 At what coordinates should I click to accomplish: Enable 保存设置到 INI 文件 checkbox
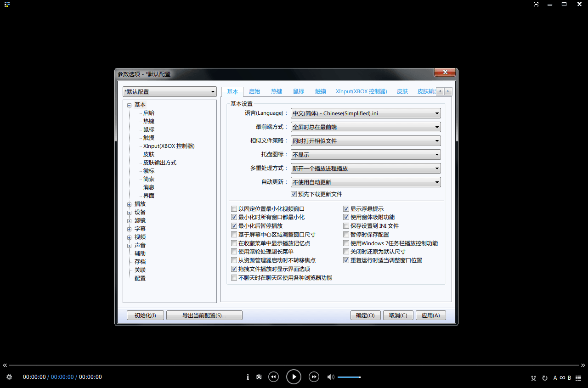pyautogui.click(x=346, y=226)
